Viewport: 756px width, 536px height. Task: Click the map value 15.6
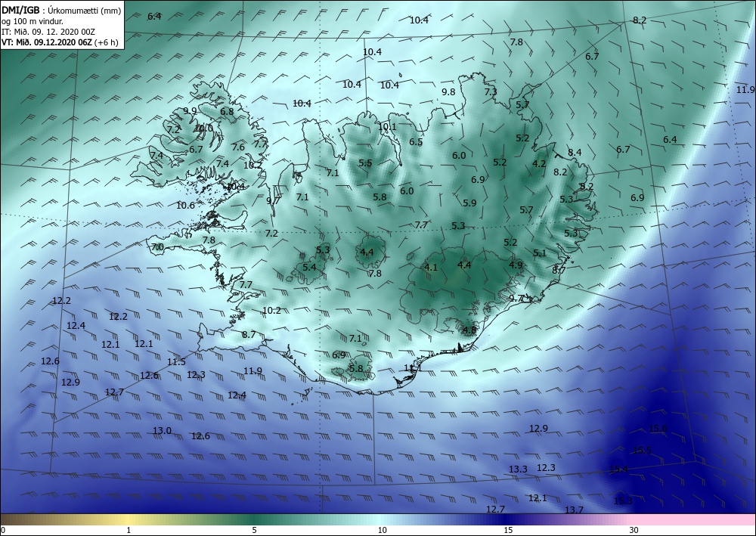point(658,429)
